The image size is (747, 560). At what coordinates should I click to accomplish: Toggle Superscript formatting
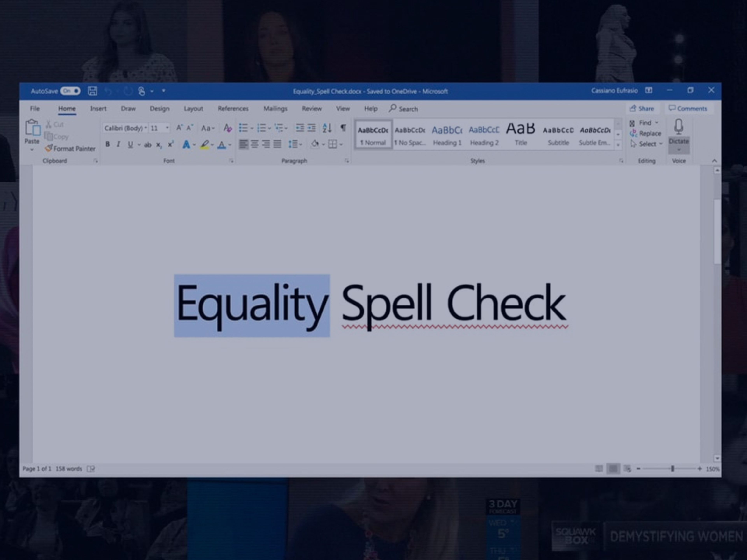171,144
